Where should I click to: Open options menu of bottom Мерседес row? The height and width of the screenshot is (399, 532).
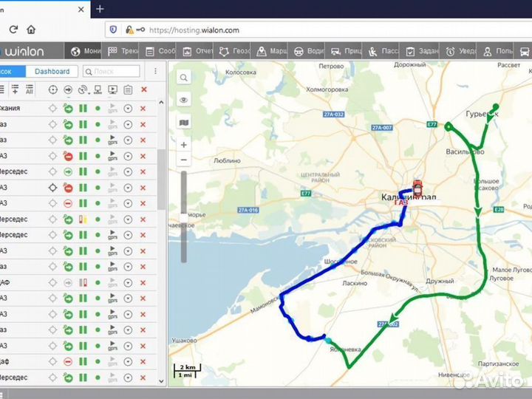[x=128, y=378]
